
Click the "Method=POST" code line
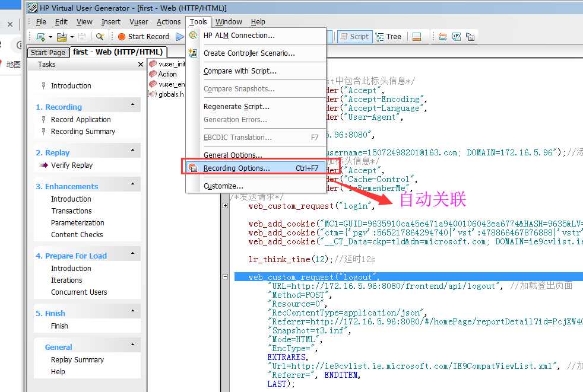[x=300, y=295]
